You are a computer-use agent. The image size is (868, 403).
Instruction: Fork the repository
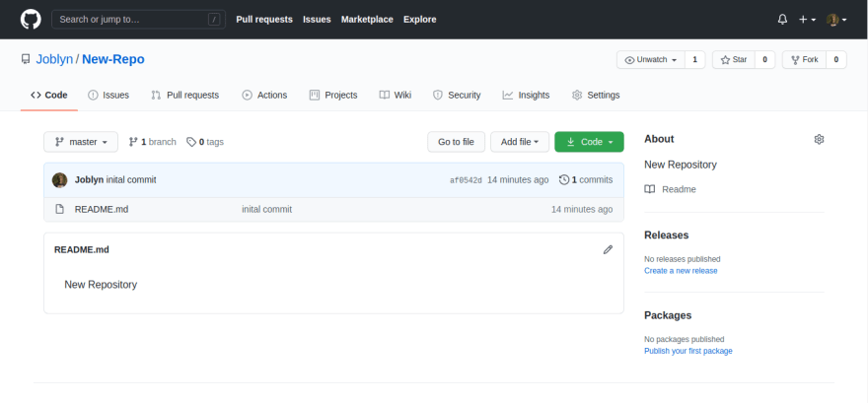point(804,60)
